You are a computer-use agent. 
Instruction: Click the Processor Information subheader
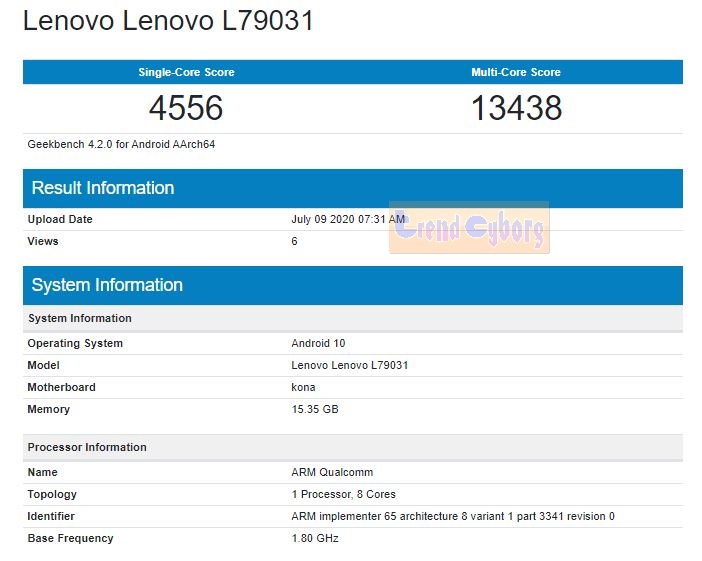(353, 447)
